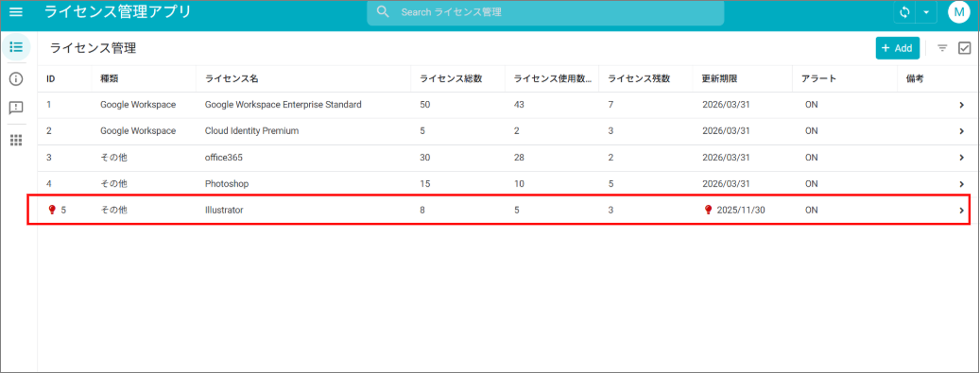Select the Cloud Identity Premium name

coord(252,131)
